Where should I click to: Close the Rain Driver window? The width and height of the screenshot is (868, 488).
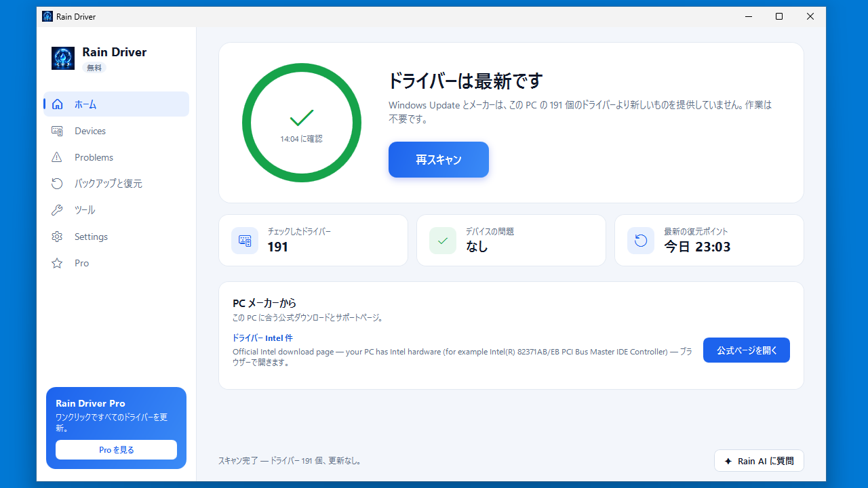(x=810, y=16)
